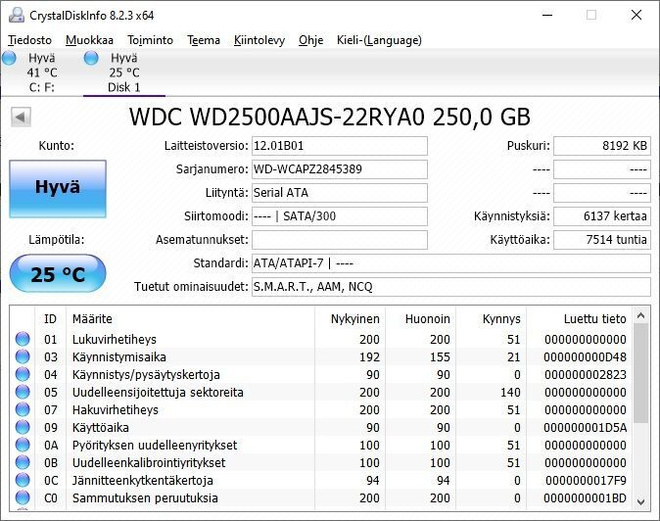Select the Jännitteenkytkentäkertoja attribute name
The height and width of the screenshot is (521, 660).
coord(143,481)
